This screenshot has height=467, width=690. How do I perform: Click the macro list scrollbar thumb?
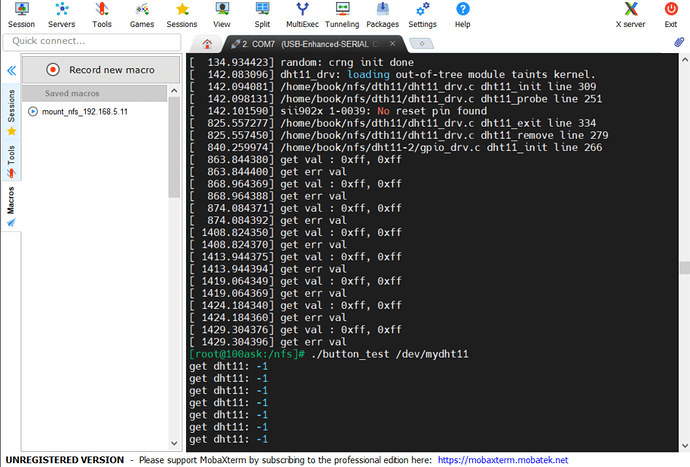[174, 147]
